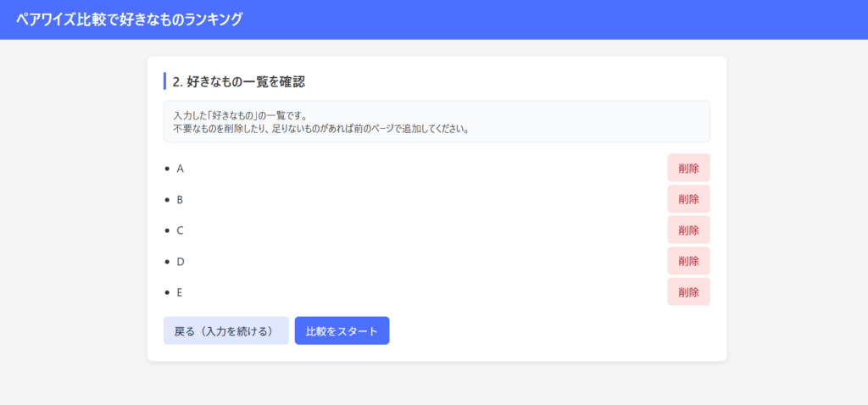The width and height of the screenshot is (868, 405).
Task: Click the bullet point before item C
Action: coord(167,230)
